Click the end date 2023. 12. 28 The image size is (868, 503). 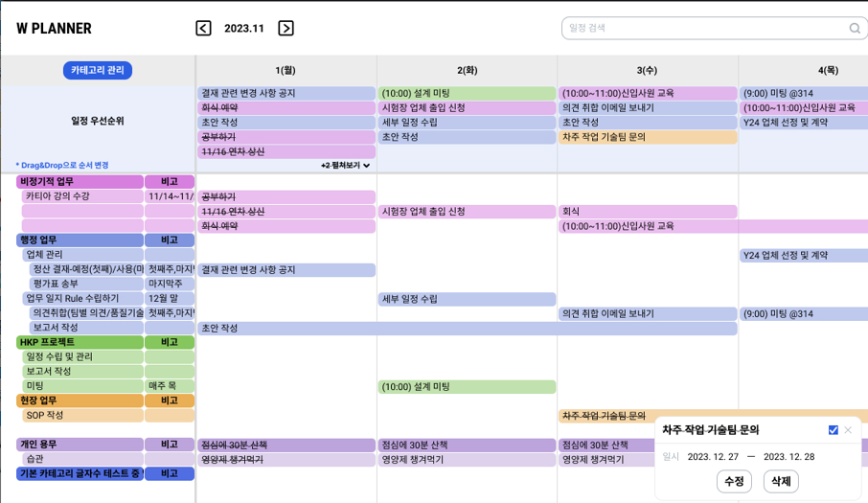click(788, 457)
